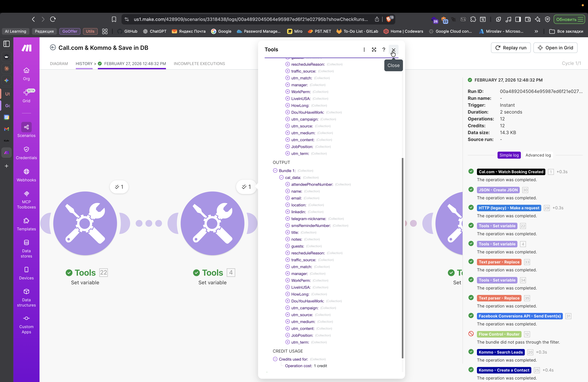Expand Tools panel to fullscreen
Screen dimensions: 588x382
[x=374, y=50]
